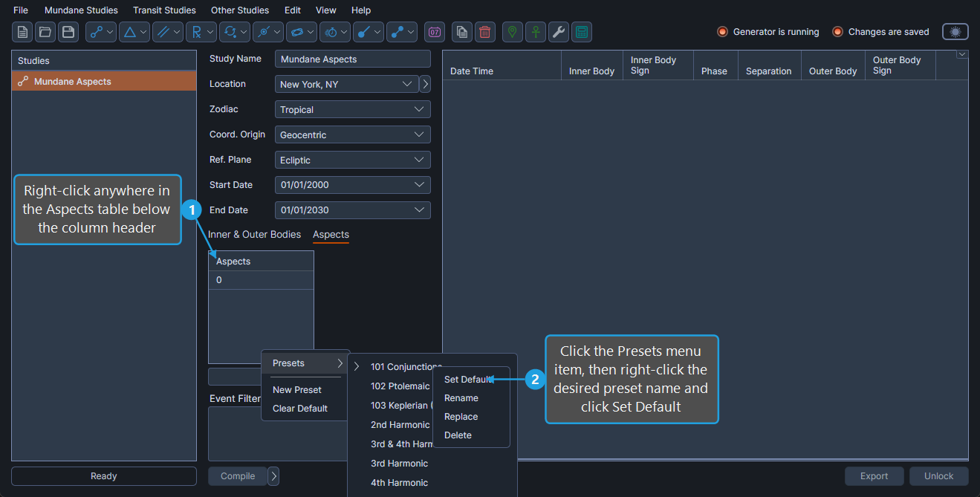This screenshot has height=497, width=980.
Task: Select the aspect row with value 0
Action: [261, 280]
